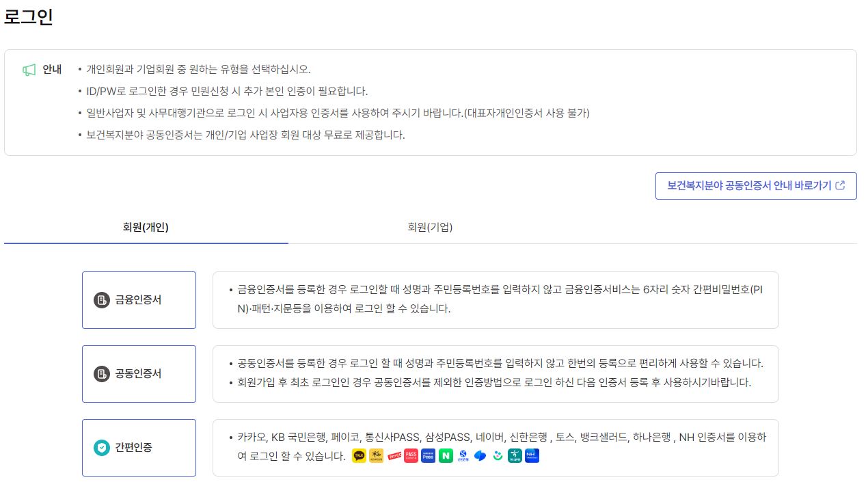Image resolution: width=868 pixels, height=482 pixels.
Task: Select the 금융인증서 login method
Action: click(139, 299)
